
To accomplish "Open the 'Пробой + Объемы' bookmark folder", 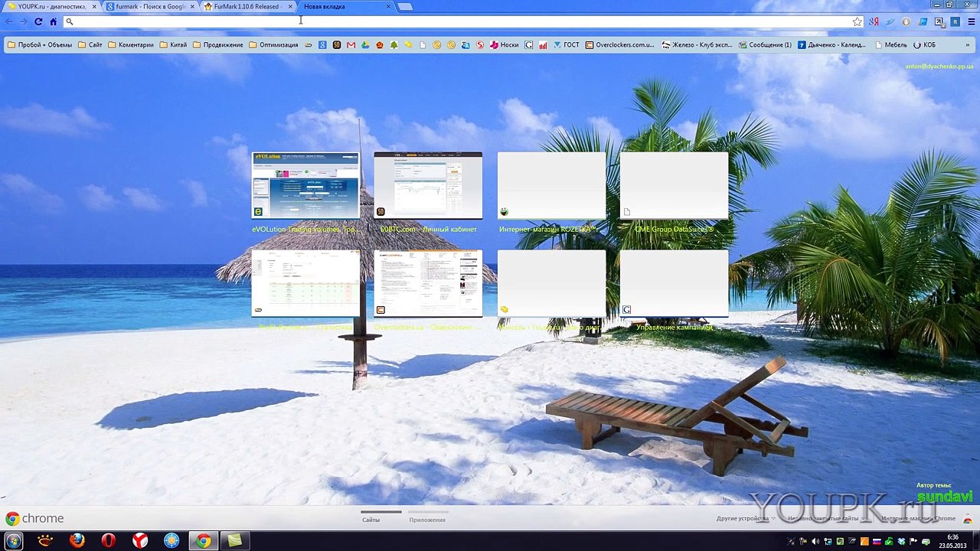I will pos(40,45).
